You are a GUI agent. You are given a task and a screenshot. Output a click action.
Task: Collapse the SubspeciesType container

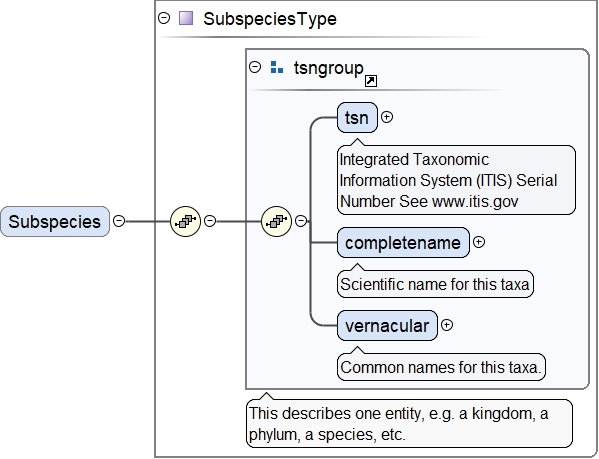(x=164, y=18)
